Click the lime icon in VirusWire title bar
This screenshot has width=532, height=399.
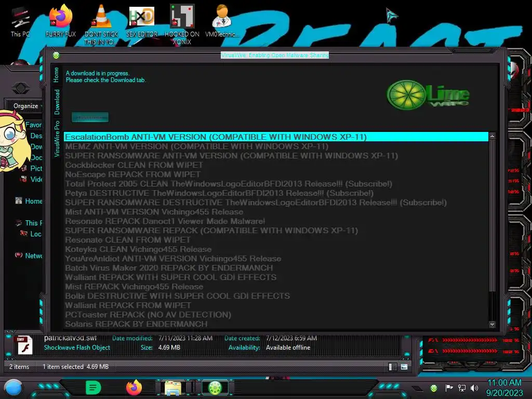pyautogui.click(x=56, y=55)
